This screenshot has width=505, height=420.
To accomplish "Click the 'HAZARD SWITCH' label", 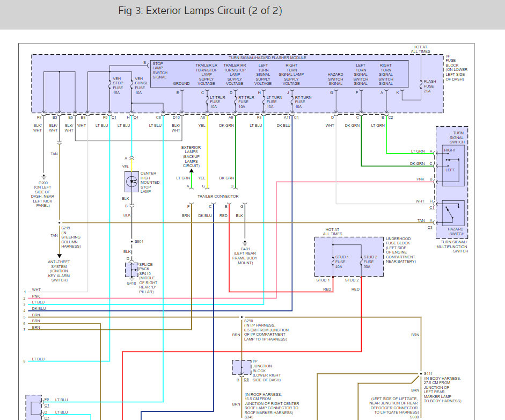I will pos(456,231).
